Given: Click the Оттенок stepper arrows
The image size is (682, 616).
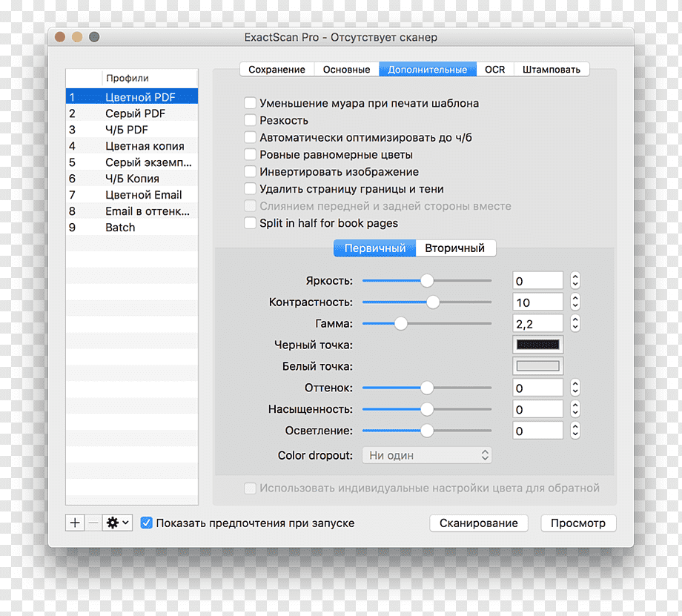Looking at the screenshot, I should (575, 388).
